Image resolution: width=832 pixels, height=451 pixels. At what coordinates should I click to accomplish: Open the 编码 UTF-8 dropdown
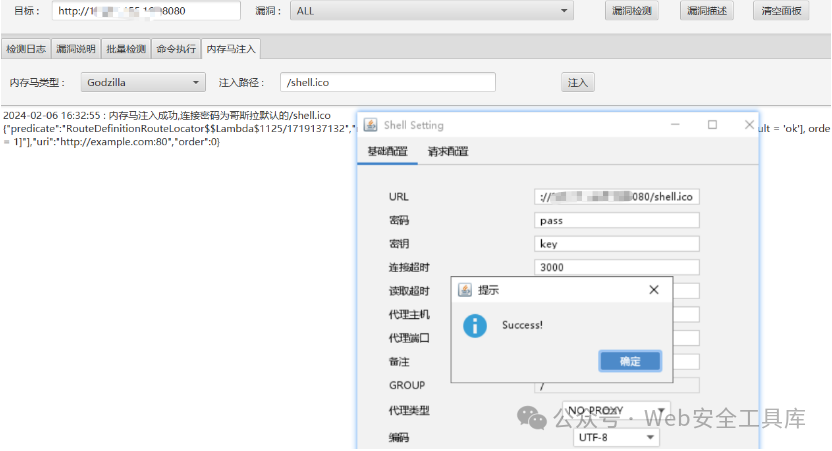point(616,437)
